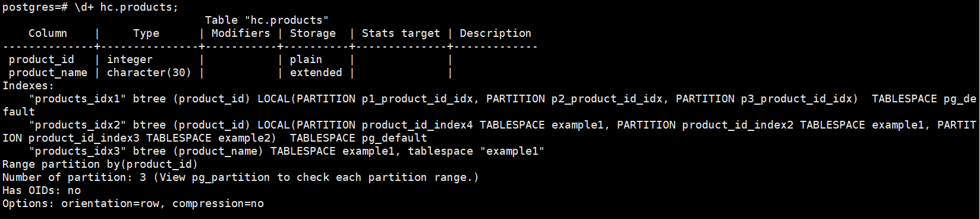Image resolution: width=980 pixels, height=219 pixels.
Task: Click the Modifiers column header
Action: (241, 33)
